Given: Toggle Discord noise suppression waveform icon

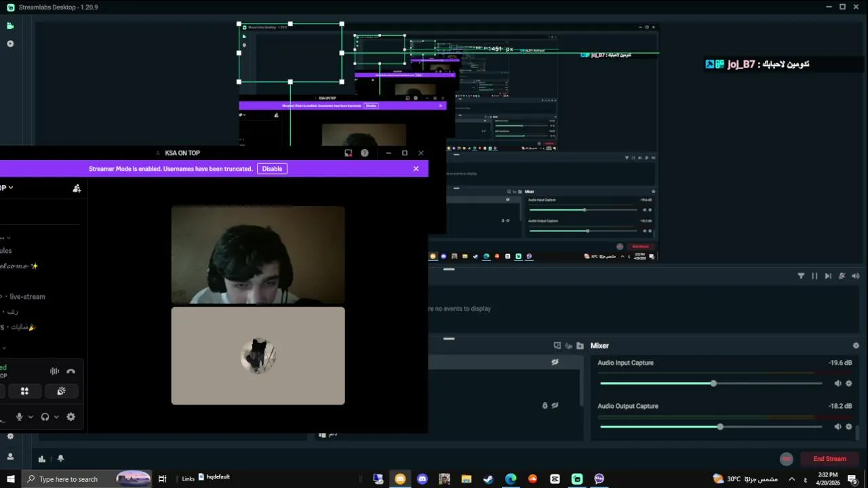Looking at the screenshot, I should click(55, 371).
